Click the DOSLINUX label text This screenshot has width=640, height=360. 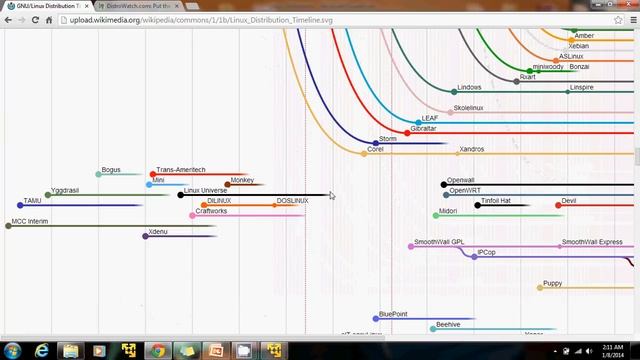pyautogui.click(x=292, y=201)
